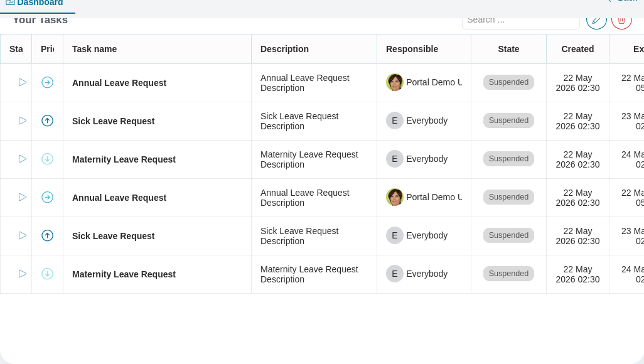The image size is (644, 364).
Task: Click the Priority column header
Action: pos(47,49)
